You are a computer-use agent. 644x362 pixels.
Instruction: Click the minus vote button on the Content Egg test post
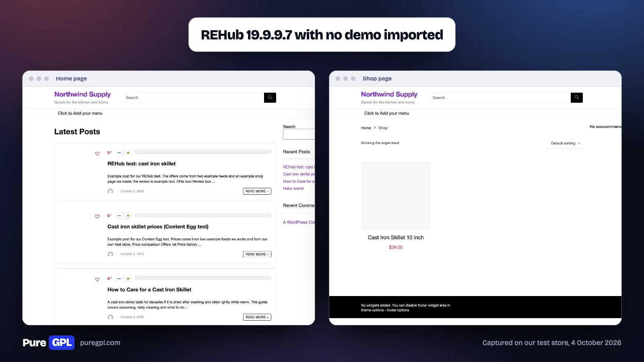[119, 216]
